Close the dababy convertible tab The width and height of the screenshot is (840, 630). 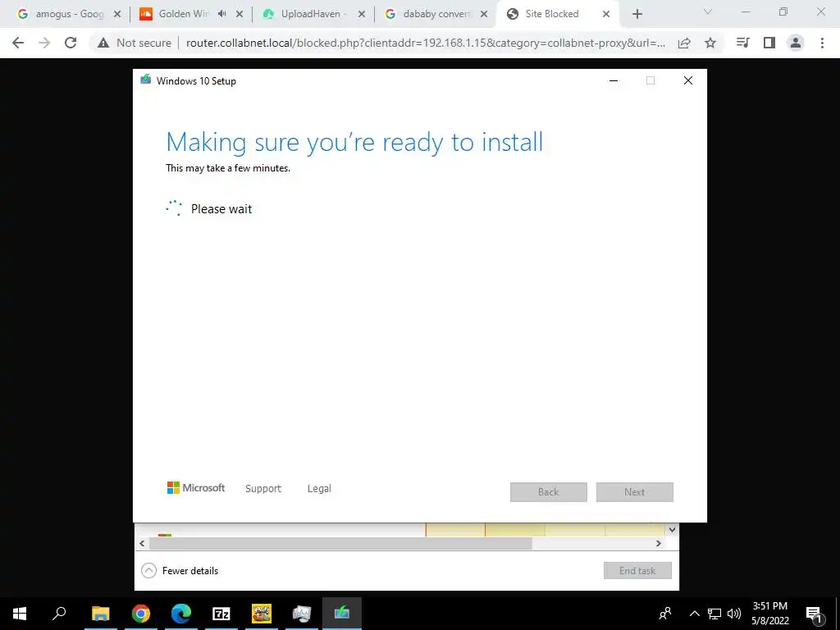pos(484,15)
